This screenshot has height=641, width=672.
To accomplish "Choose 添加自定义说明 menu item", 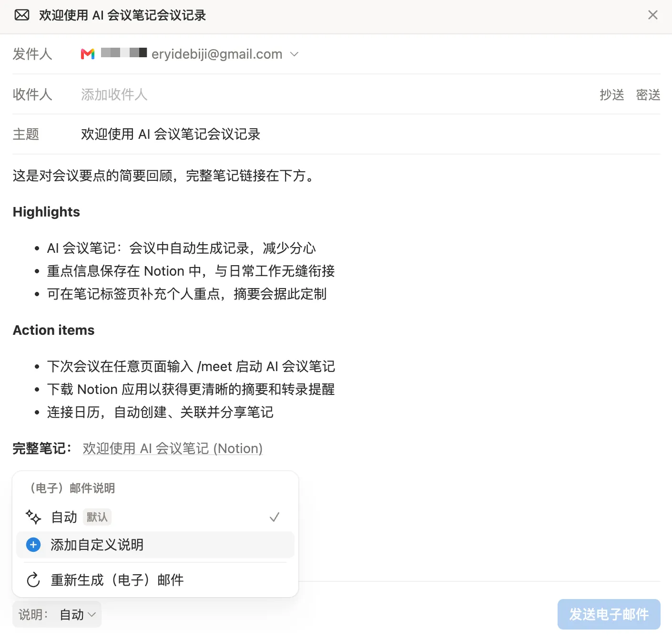I will (155, 545).
